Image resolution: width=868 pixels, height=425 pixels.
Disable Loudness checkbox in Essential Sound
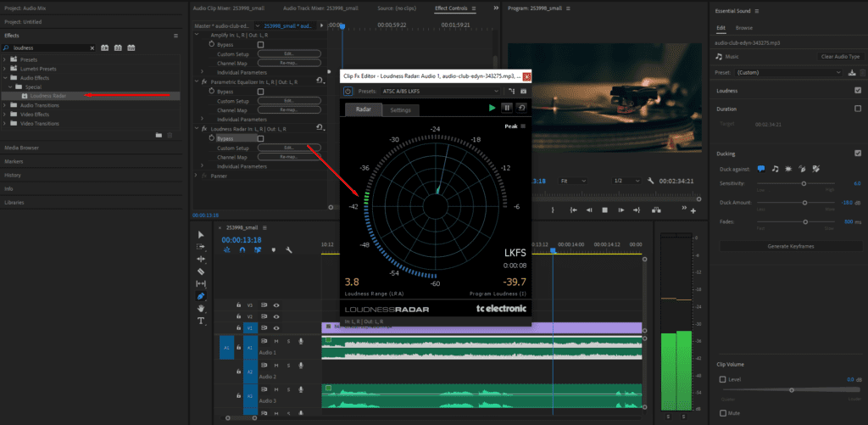click(x=858, y=90)
